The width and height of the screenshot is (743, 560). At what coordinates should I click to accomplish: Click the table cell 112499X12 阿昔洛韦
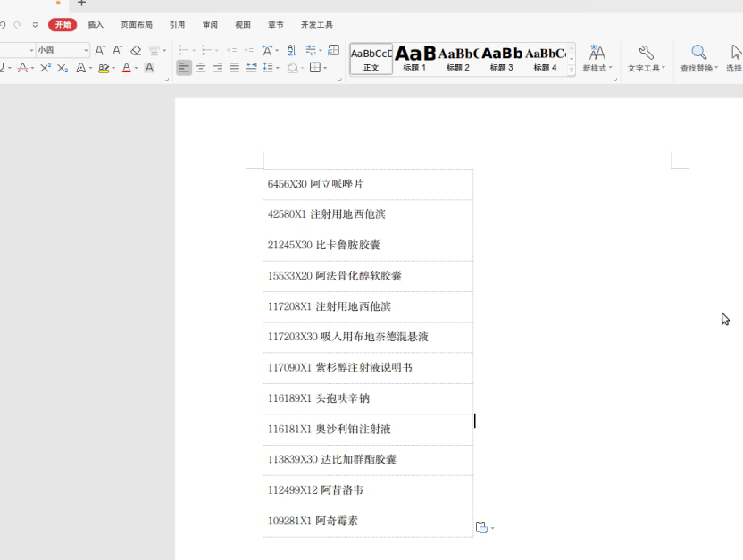[x=368, y=490]
